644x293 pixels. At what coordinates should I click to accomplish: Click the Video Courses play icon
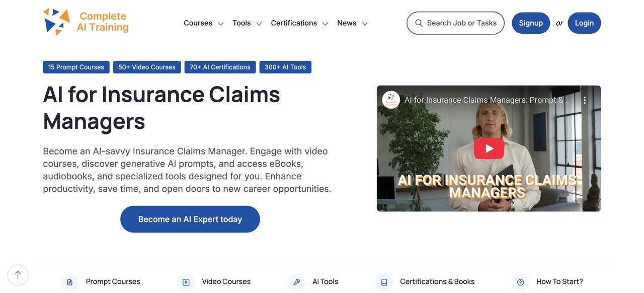click(x=186, y=282)
